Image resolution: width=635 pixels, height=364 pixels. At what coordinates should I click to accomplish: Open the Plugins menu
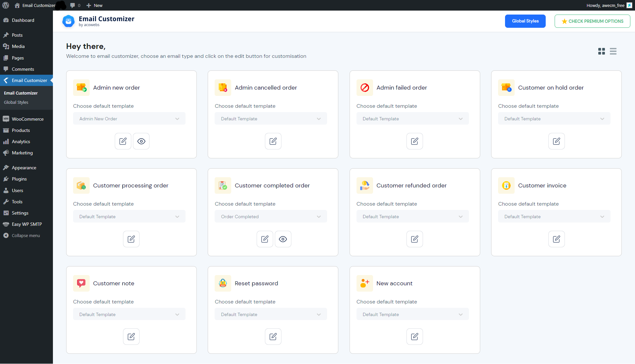tap(26, 179)
